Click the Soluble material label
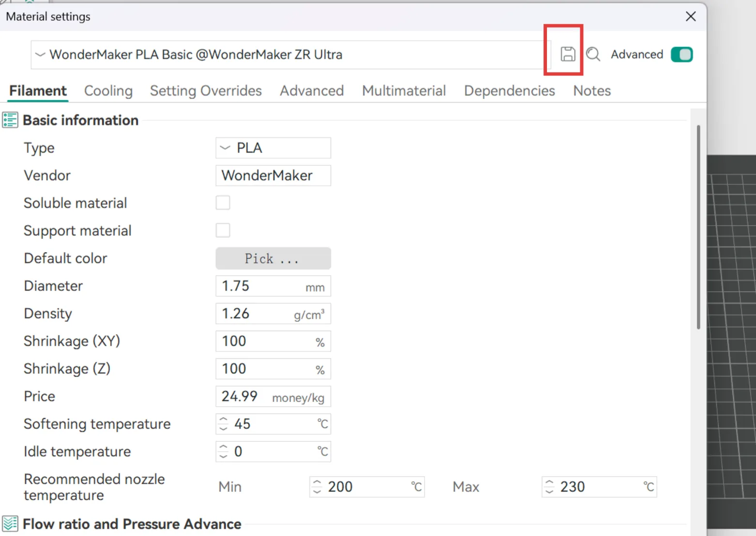Viewport: 756px width, 536px height. tap(76, 203)
